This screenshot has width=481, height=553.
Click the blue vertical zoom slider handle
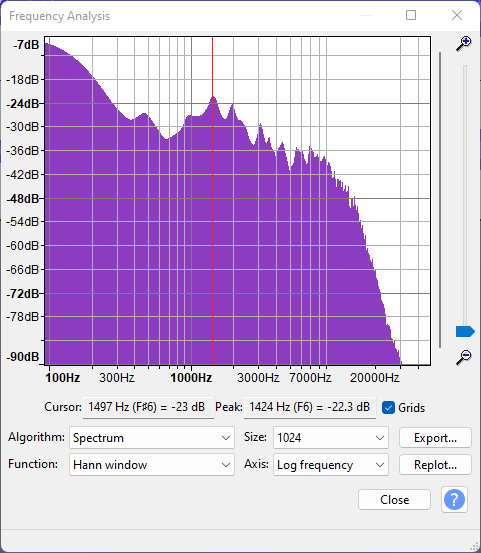click(465, 332)
